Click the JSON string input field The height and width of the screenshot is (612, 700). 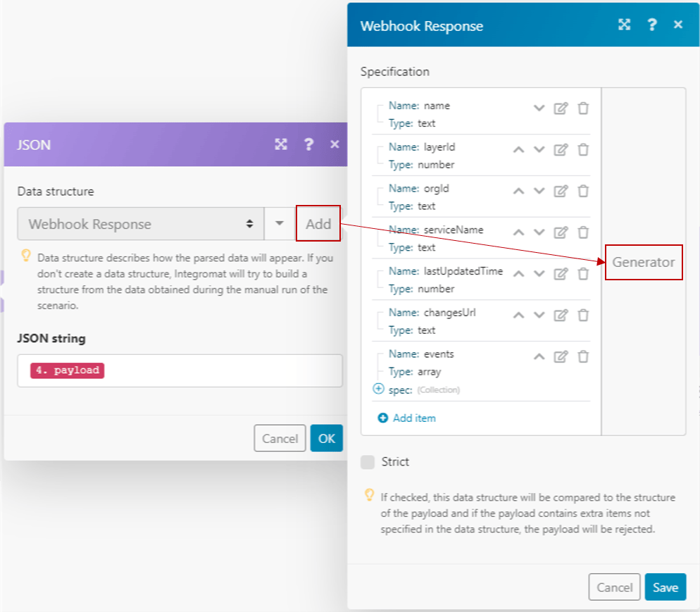click(180, 370)
